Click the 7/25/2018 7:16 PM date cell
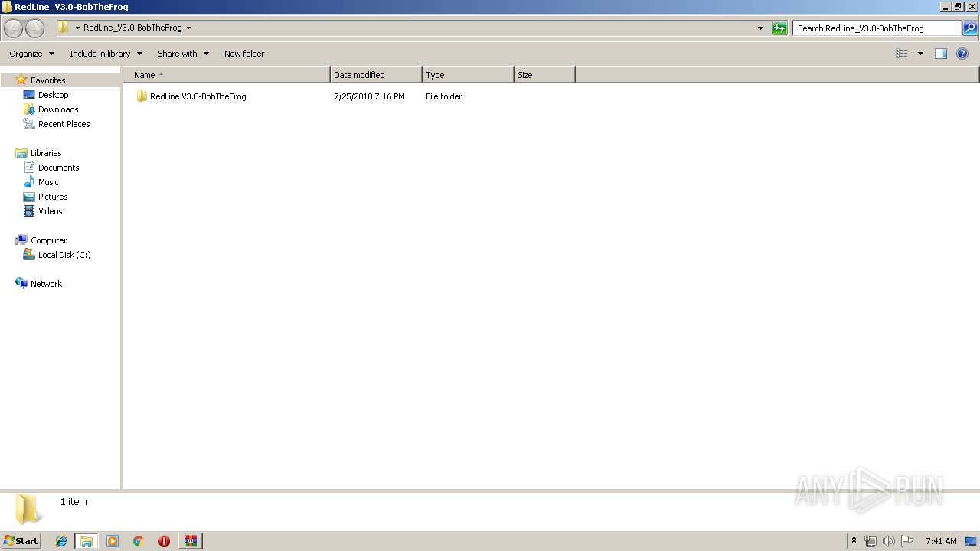The image size is (980, 551). pos(369,96)
